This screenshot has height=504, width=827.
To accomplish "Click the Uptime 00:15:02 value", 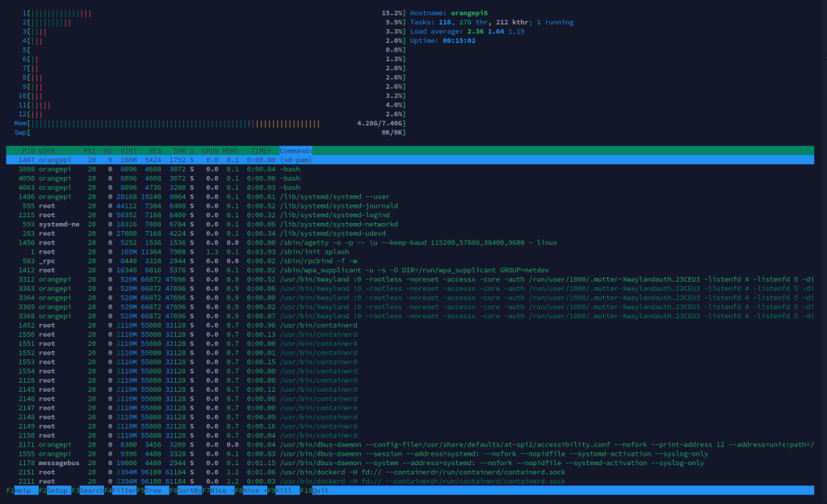I will [459, 40].
